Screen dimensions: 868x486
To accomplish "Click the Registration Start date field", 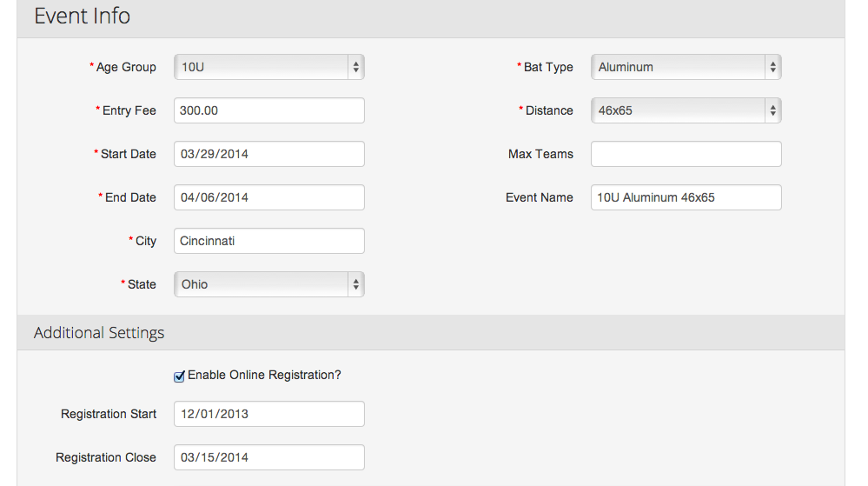I will coord(269,414).
